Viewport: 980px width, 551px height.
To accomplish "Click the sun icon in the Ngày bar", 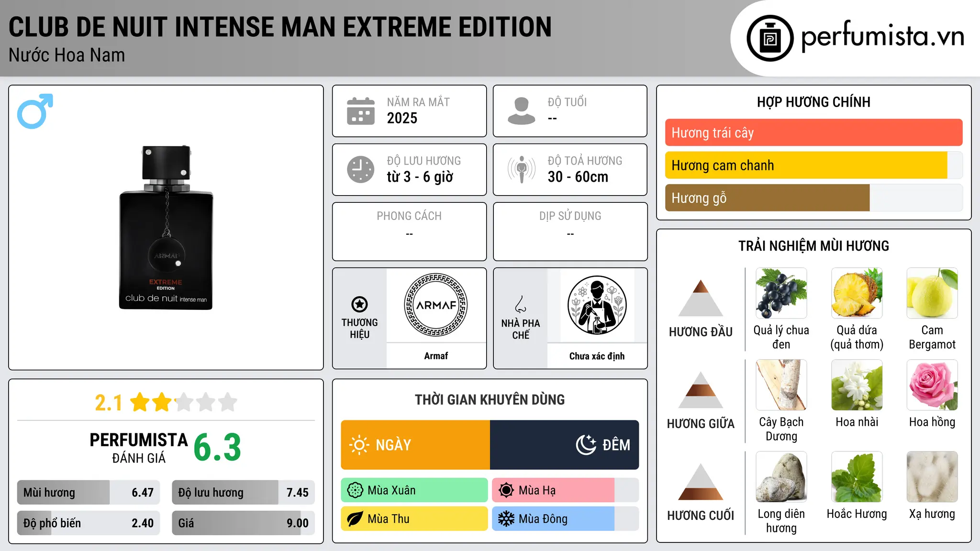I will 359,445.
